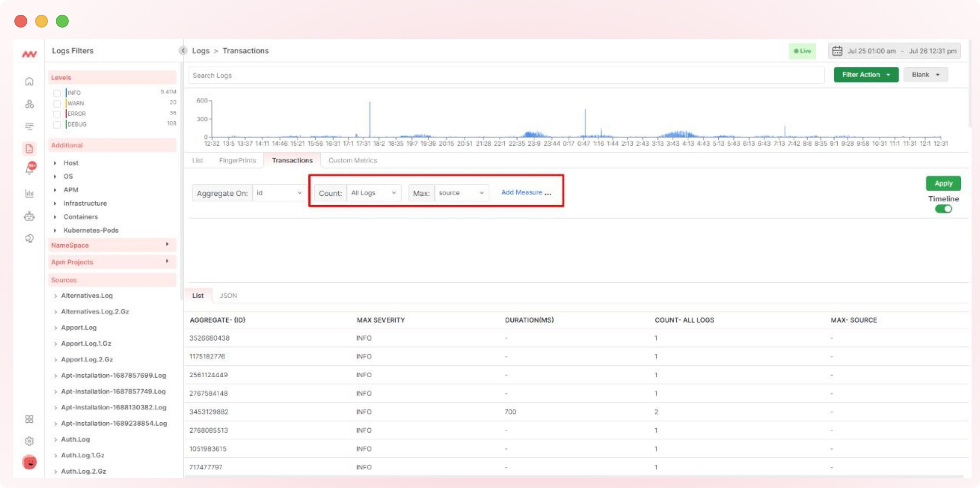Open the Infrastructure icon in the sidebar
980x488 pixels.
coord(29,104)
